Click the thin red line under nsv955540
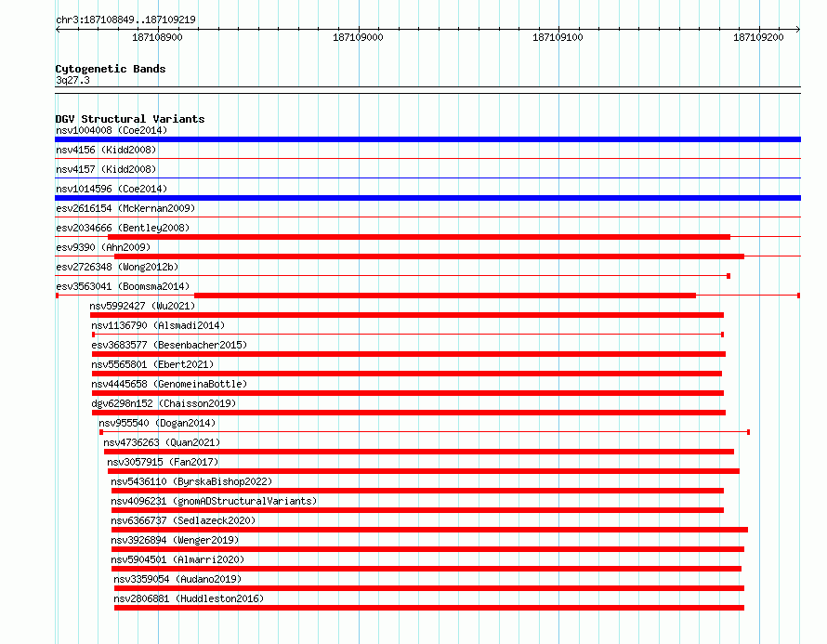This screenshot has height=644, width=827. click(425, 432)
